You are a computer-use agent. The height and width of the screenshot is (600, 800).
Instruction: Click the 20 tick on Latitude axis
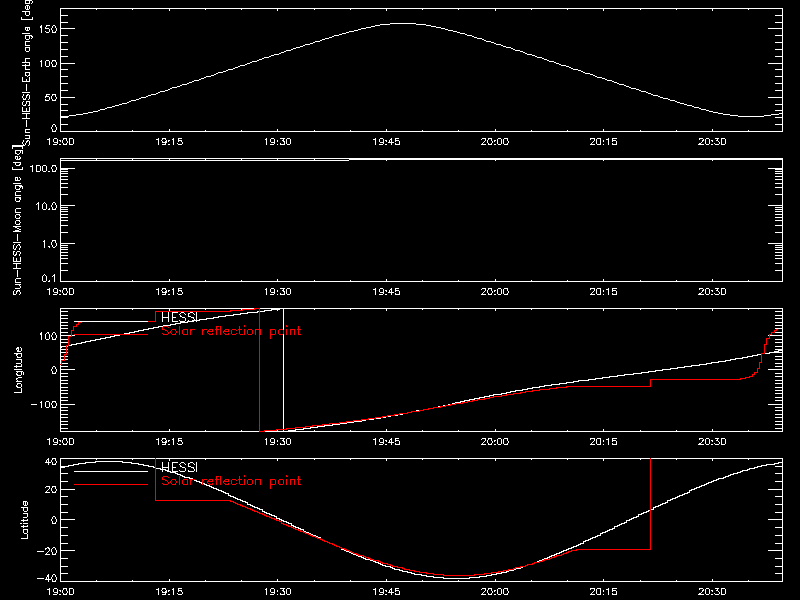point(51,490)
